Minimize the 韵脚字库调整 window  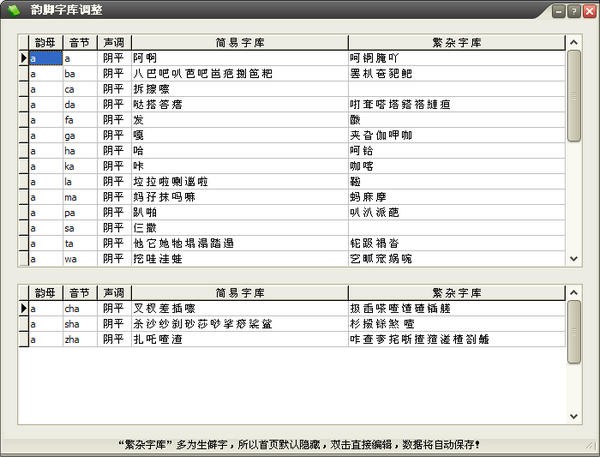tap(559, 11)
